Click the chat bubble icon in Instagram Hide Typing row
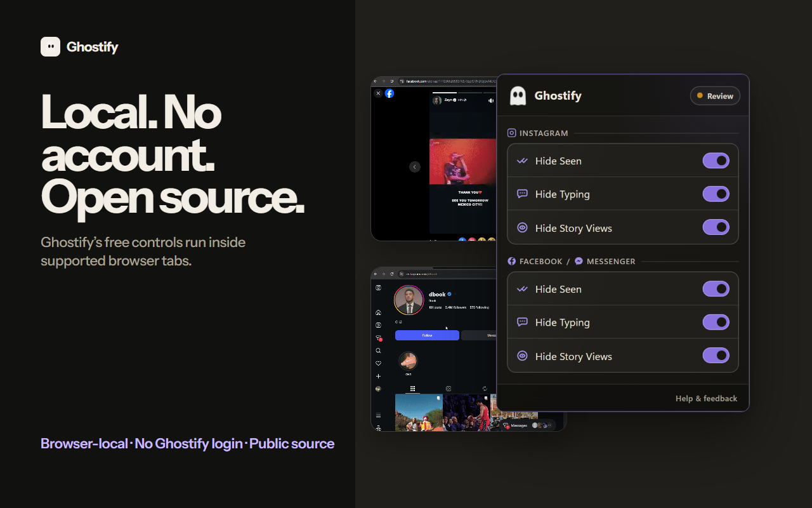 522,194
